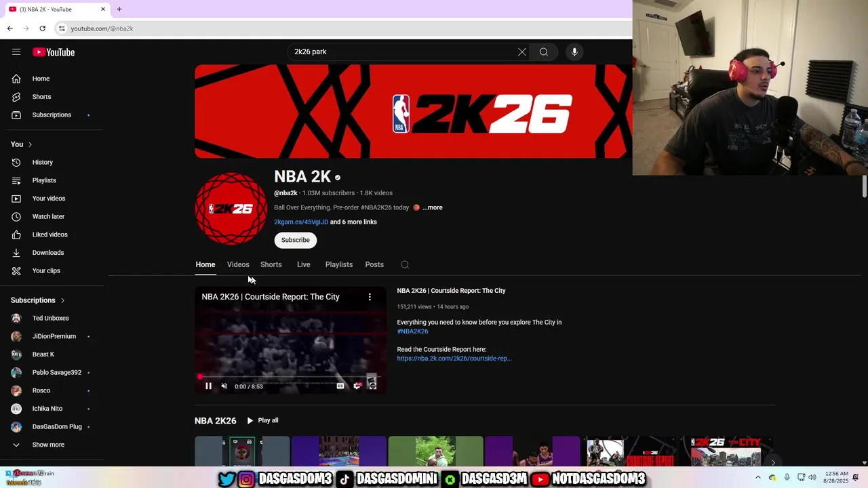Pause the featured video
868x488 pixels.
tap(208, 386)
